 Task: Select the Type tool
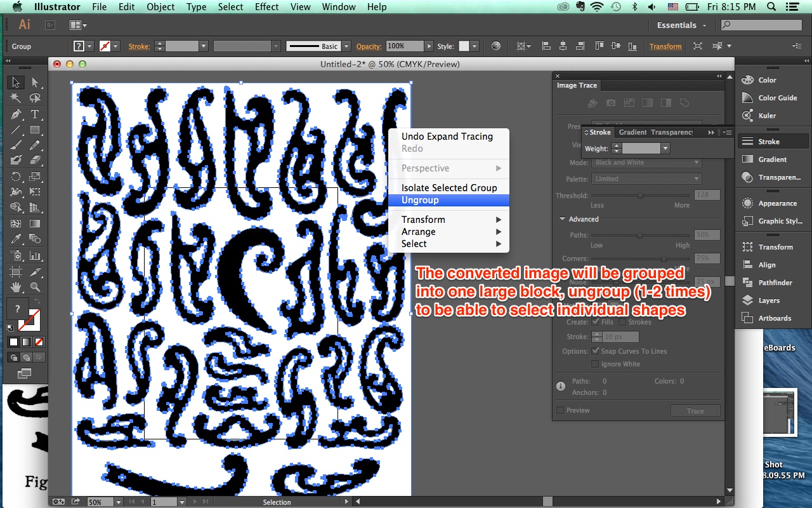pos(35,114)
